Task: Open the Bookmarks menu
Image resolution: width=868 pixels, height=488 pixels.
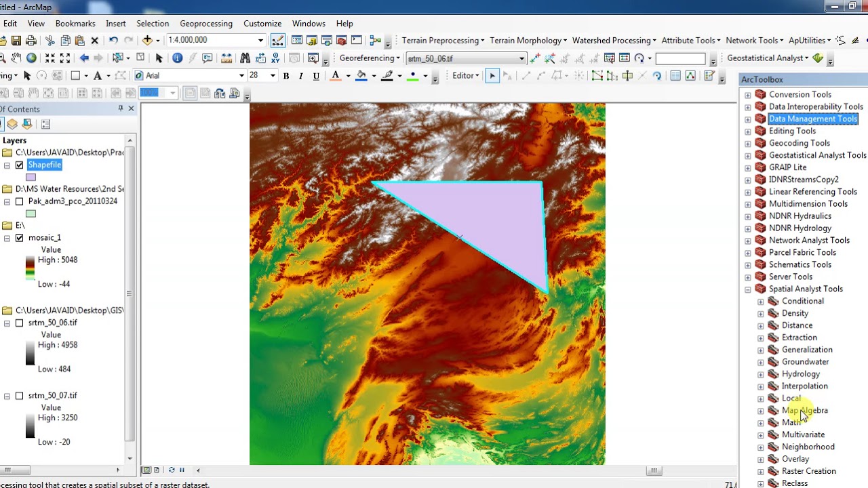Action: [75, 24]
